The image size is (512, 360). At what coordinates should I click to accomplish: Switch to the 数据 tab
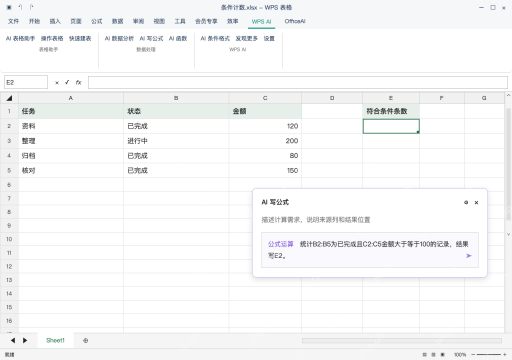point(117,21)
